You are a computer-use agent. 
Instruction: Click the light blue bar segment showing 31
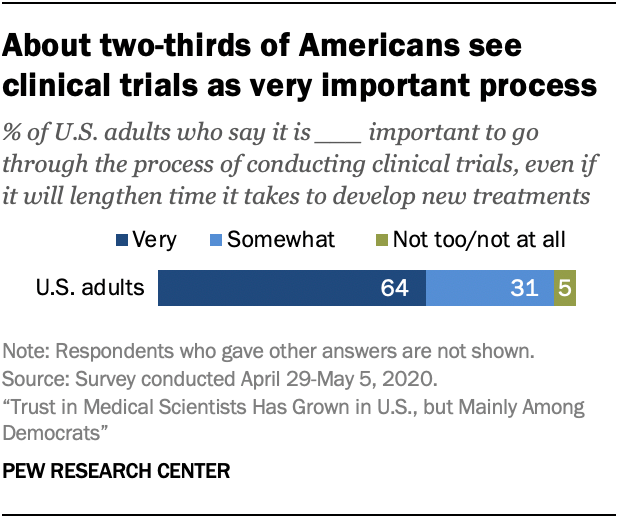[490, 289]
